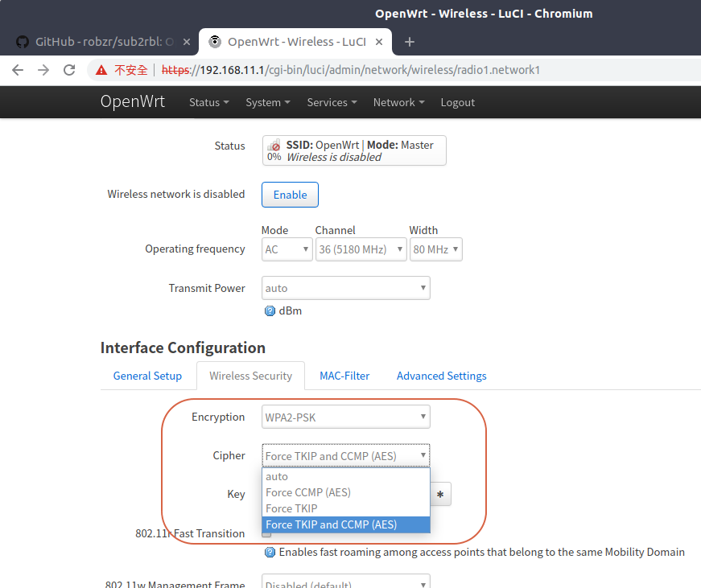This screenshot has width=701, height=588.
Task: Click the help icon next to dBm
Action: click(270, 311)
